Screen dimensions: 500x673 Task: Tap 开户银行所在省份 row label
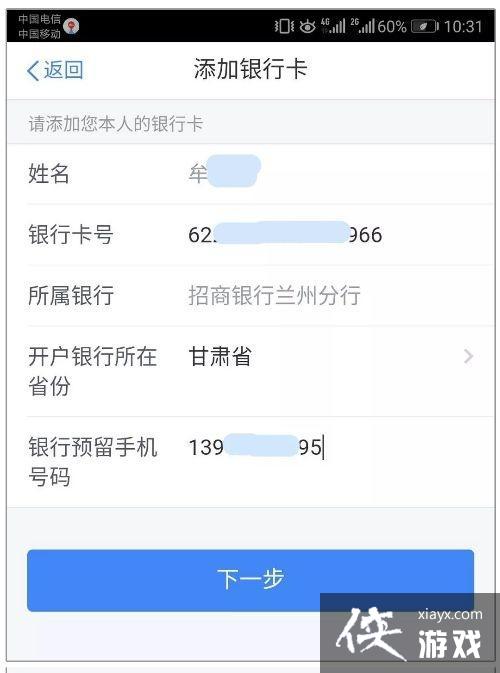pos(92,371)
